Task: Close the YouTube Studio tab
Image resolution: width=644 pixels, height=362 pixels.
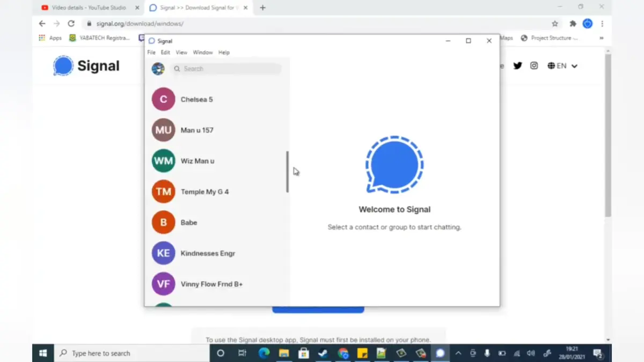Action: (136, 8)
